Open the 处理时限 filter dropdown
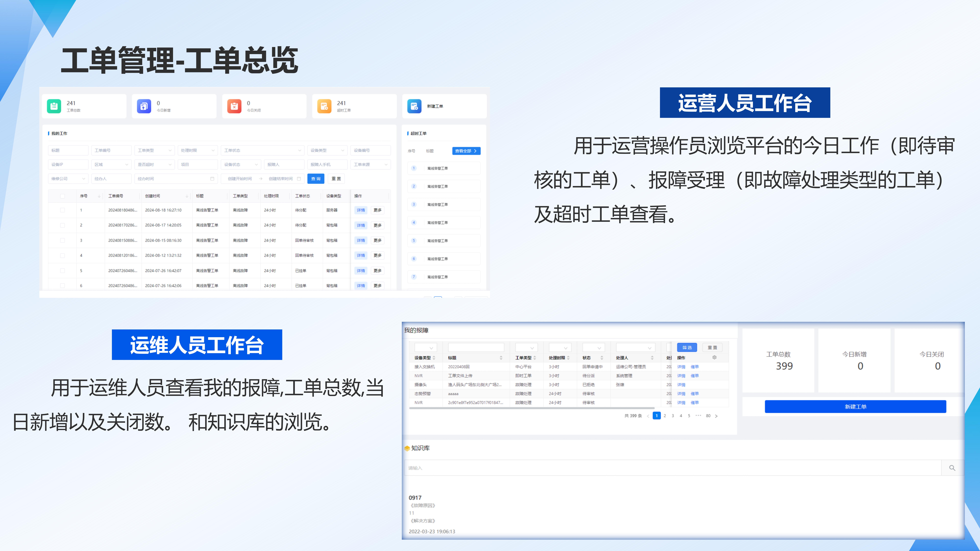This screenshot has height=551, width=980. click(198, 150)
